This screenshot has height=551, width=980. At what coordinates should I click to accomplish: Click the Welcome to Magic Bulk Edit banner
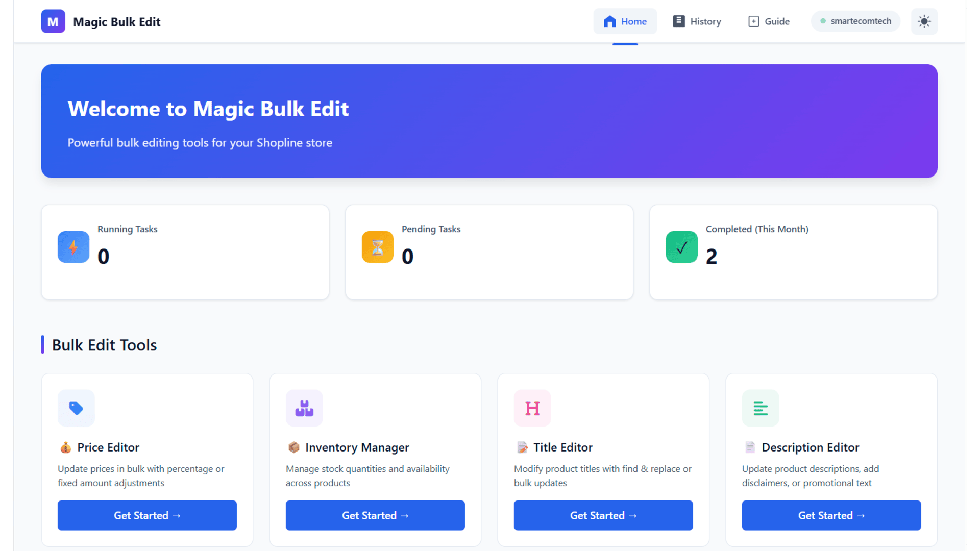(489, 121)
